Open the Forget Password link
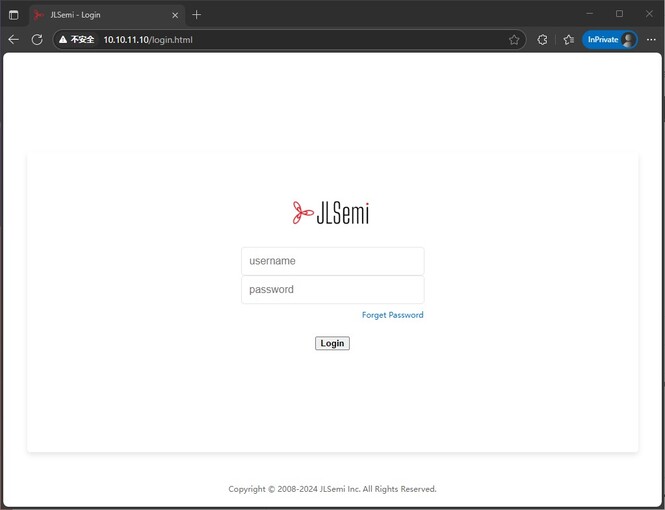This screenshot has height=510, width=665. pyautogui.click(x=392, y=315)
